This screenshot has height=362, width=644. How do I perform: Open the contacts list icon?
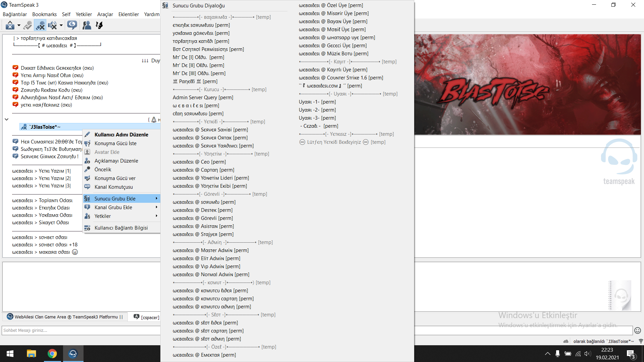[87, 25]
